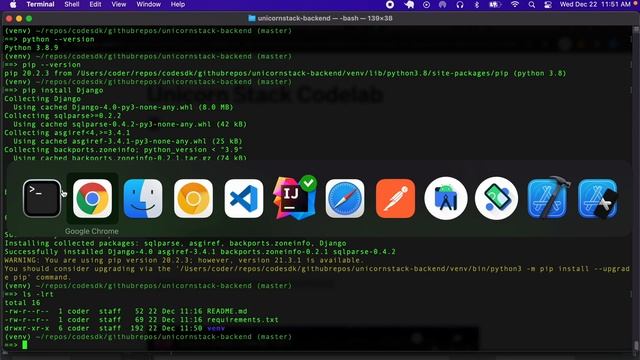Click the yellow minimize window button
The width and height of the screenshot is (640, 360).
coord(19,19)
